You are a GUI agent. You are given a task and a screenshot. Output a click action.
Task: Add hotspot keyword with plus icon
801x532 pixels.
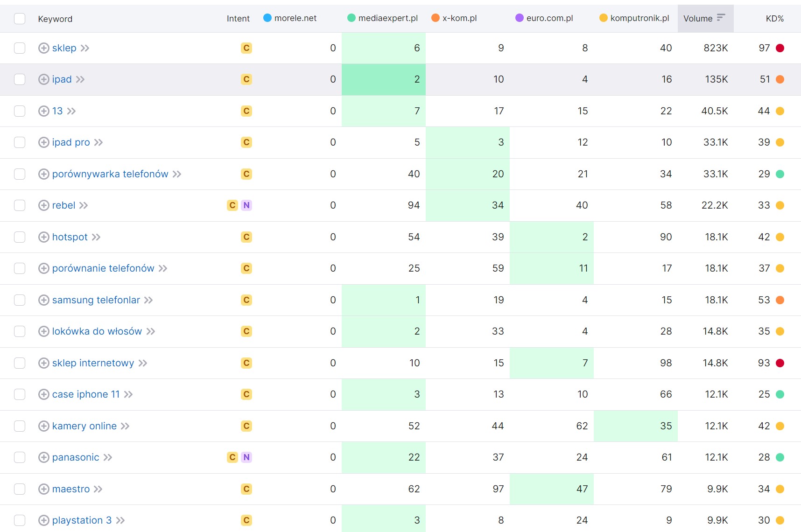[x=43, y=237]
